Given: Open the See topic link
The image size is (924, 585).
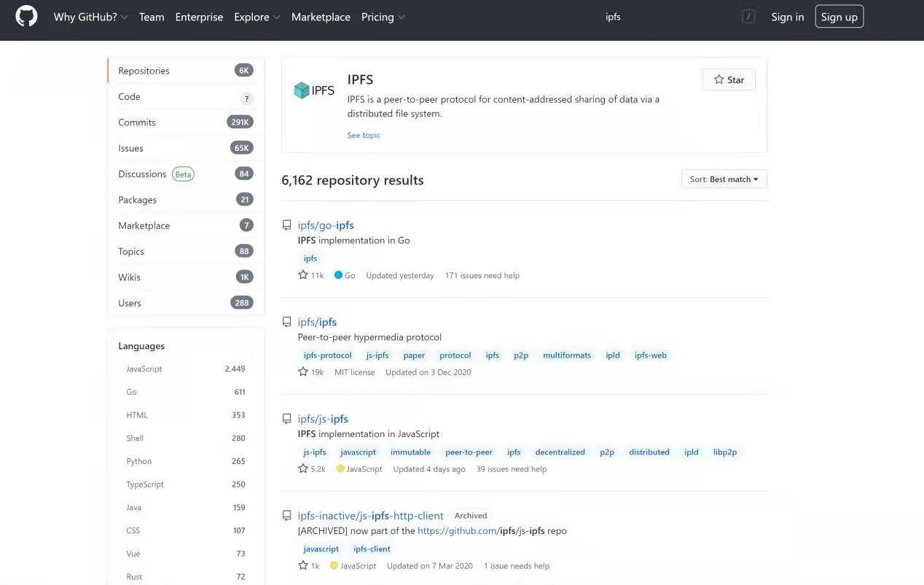Looking at the screenshot, I should [x=364, y=135].
